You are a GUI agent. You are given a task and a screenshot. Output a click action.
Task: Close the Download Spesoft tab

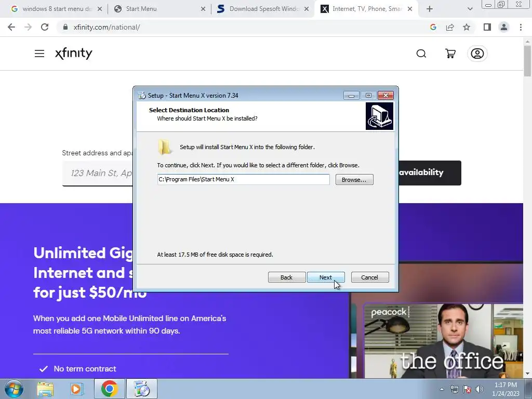pyautogui.click(x=307, y=9)
